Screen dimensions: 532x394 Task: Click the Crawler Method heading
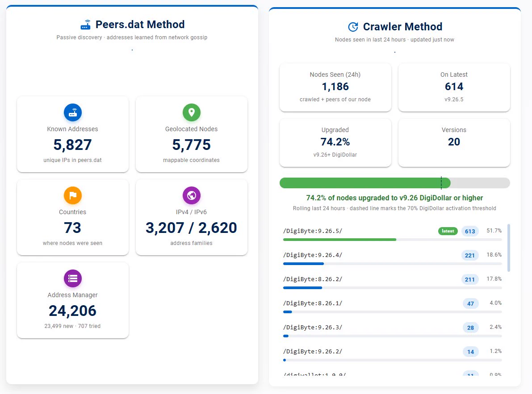point(403,27)
